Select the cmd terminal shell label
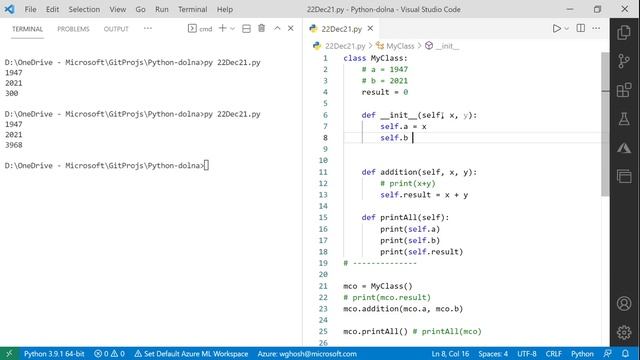Viewport: 640px width, 360px height. point(200,29)
